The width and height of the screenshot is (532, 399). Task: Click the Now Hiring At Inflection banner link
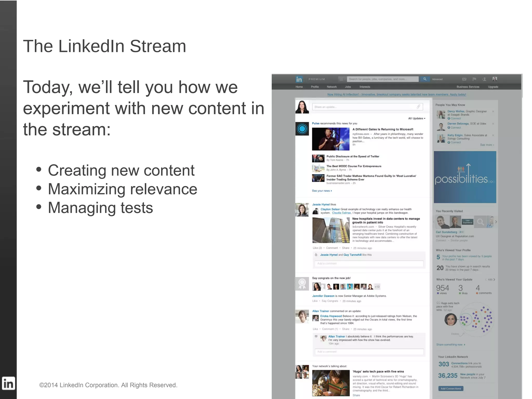point(396,95)
